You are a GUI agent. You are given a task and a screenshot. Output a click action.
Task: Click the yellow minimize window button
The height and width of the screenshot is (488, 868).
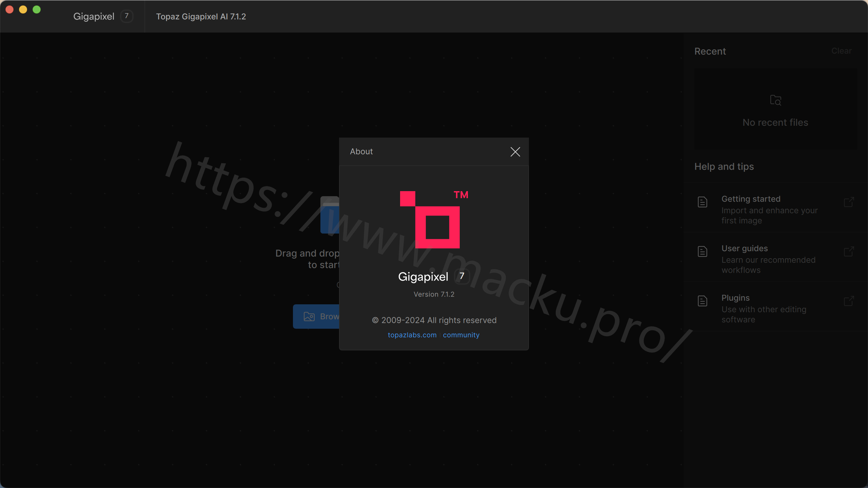click(23, 9)
